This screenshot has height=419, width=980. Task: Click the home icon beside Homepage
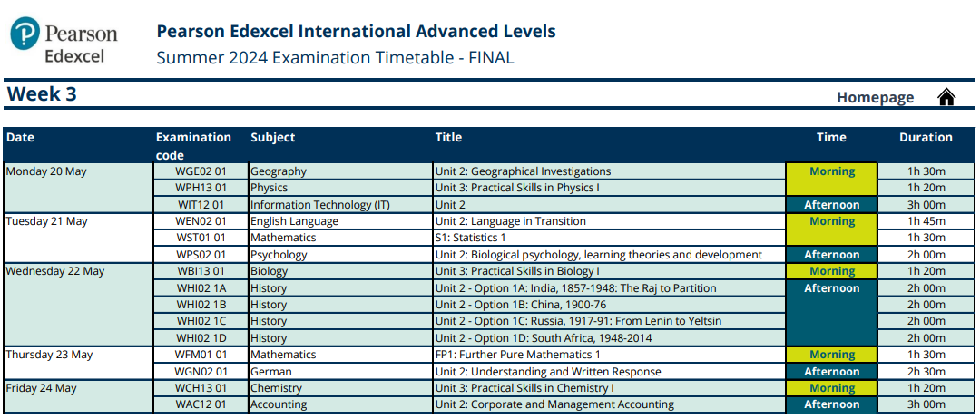(946, 97)
